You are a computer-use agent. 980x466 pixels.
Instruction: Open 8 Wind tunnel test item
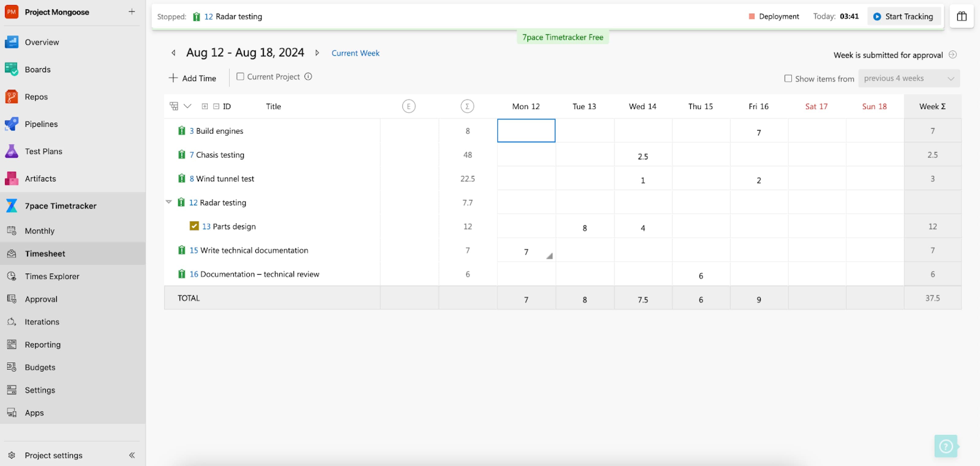click(x=222, y=178)
